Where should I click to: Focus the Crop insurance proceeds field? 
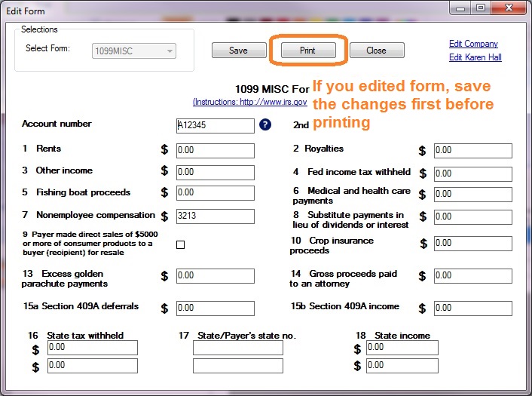point(472,243)
